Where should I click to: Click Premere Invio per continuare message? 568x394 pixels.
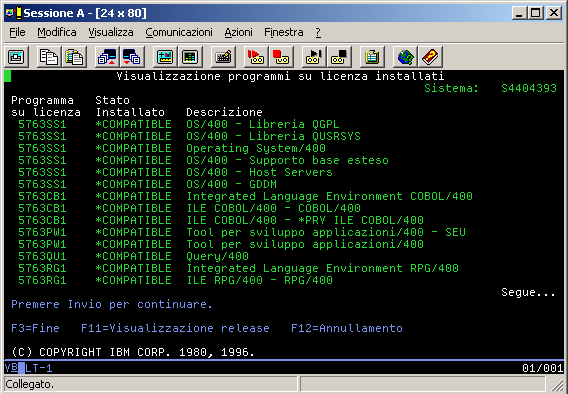click(x=112, y=304)
